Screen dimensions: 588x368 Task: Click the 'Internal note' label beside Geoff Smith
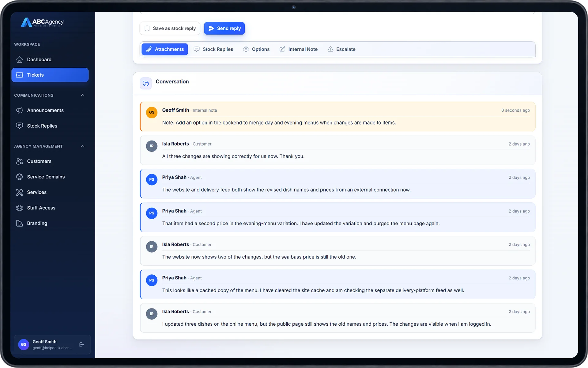[205, 110]
